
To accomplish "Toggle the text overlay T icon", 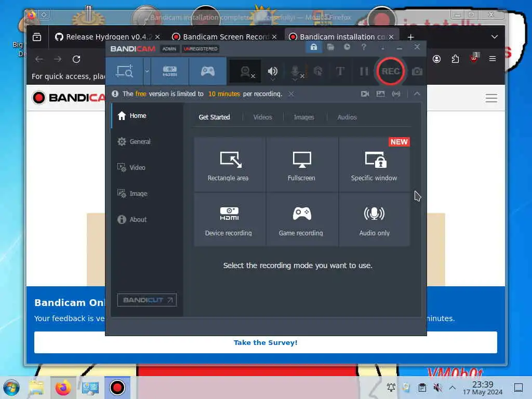I will pos(340,71).
